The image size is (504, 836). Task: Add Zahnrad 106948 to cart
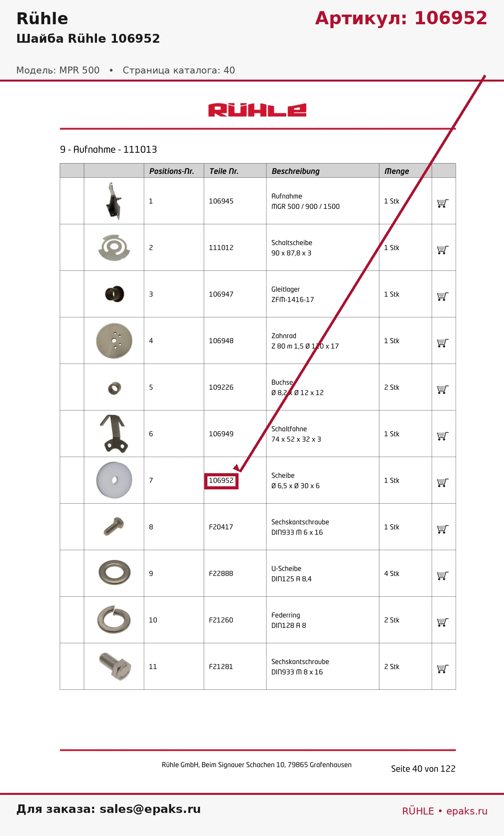(443, 343)
